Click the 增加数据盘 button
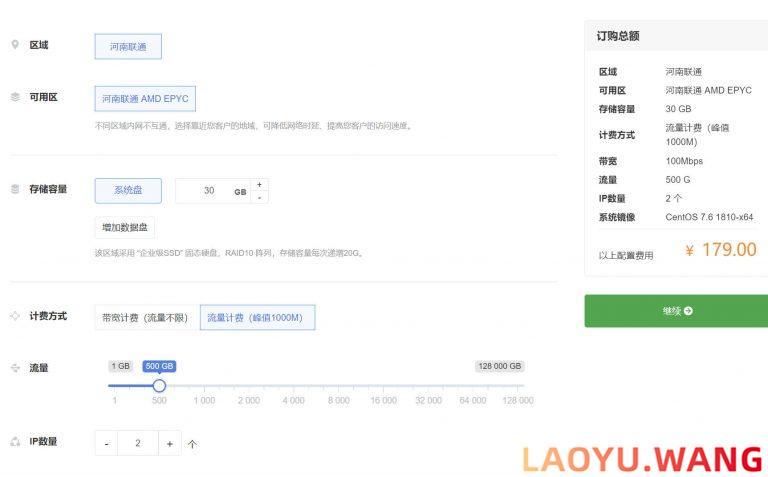The height and width of the screenshot is (477, 768). coord(124,227)
